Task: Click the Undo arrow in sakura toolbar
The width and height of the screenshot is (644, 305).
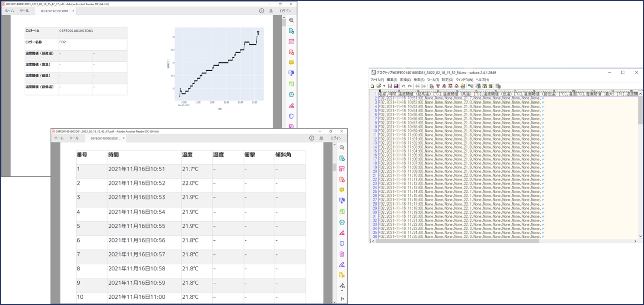Action: (x=403, y=86)
